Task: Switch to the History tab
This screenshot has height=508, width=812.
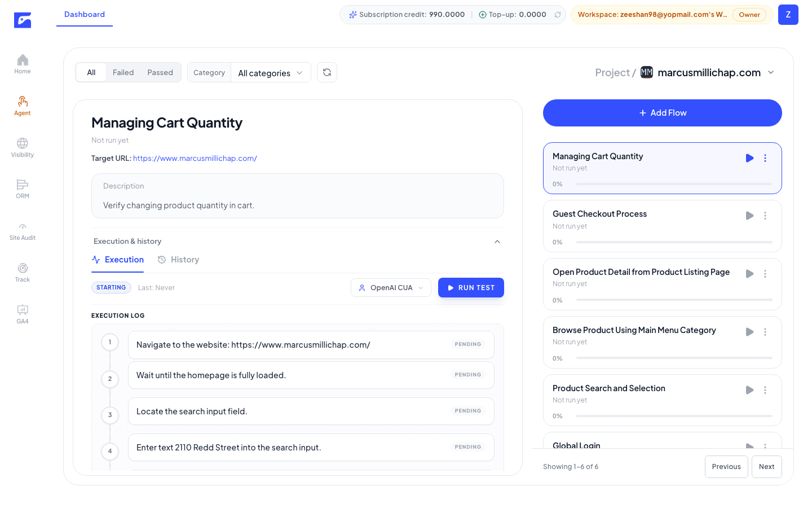Action: pyautogui.click(x=178, y=260)
